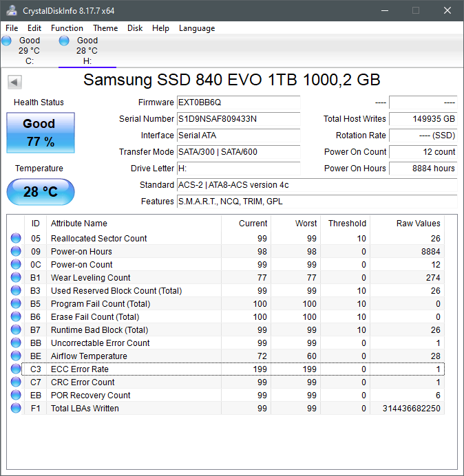Click the Total Host Writes value 149935 GB

click(423, 119)
